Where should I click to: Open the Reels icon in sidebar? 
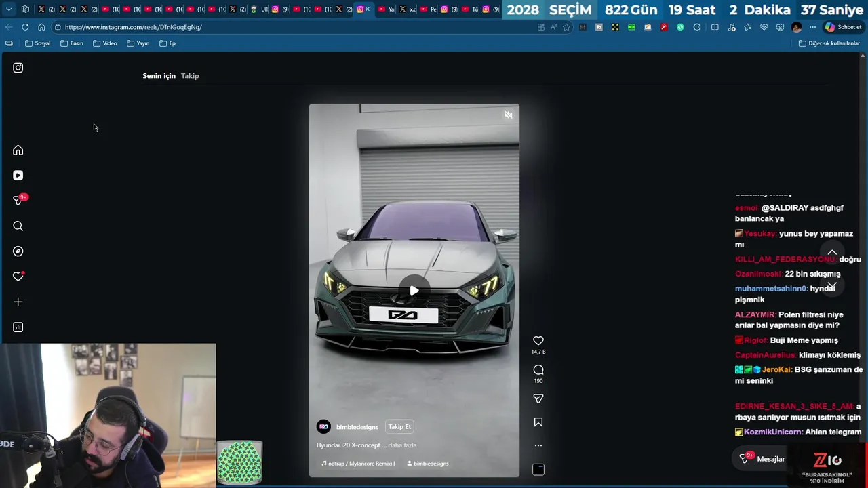18,176
